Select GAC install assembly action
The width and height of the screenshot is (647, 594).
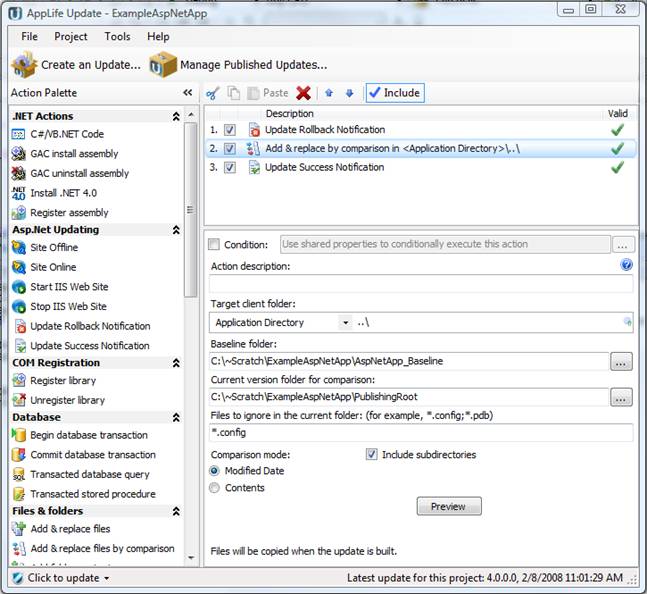(x=65, y=154)
